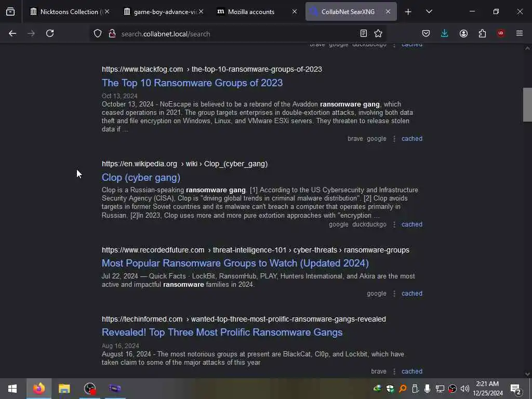The image size is (532, 399).
Task: View site security lock information
Action: [112, 34]
